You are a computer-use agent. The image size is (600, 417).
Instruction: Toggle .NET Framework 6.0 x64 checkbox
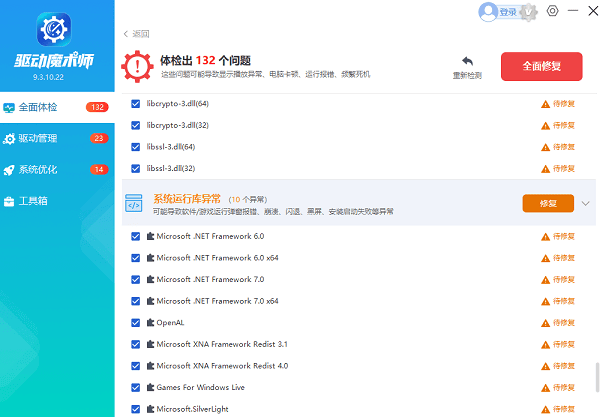(x=135, y=258)
